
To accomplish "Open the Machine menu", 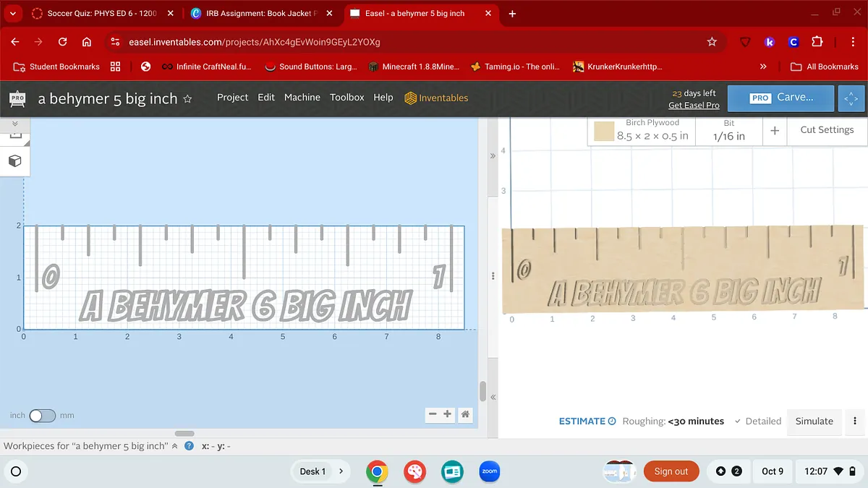I will point(302,98).
